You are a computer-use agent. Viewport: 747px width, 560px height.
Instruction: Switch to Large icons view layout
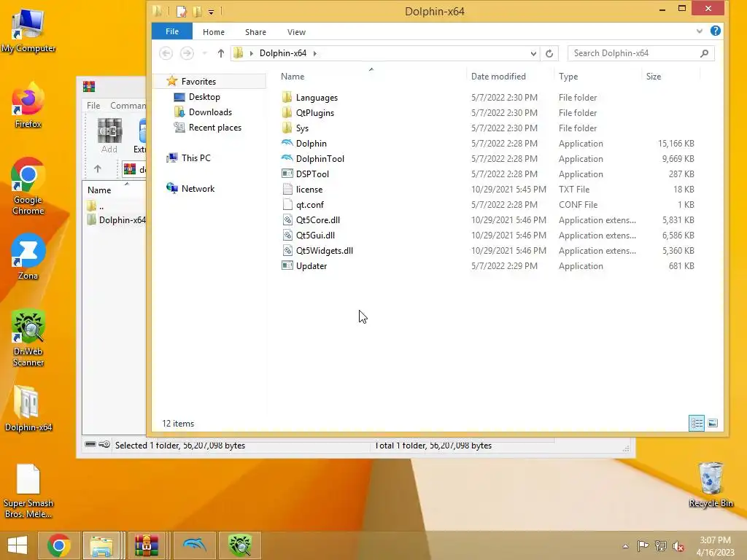(x=713, y=423)
